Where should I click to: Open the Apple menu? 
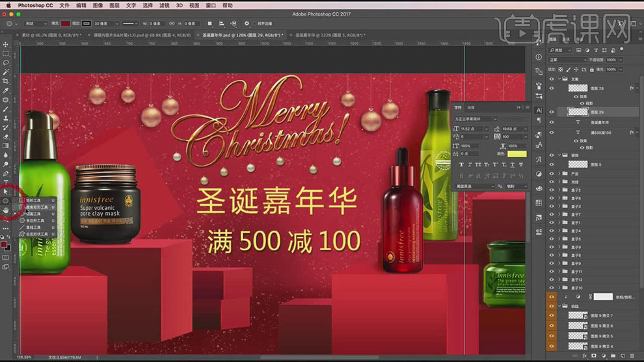(8, 5)
